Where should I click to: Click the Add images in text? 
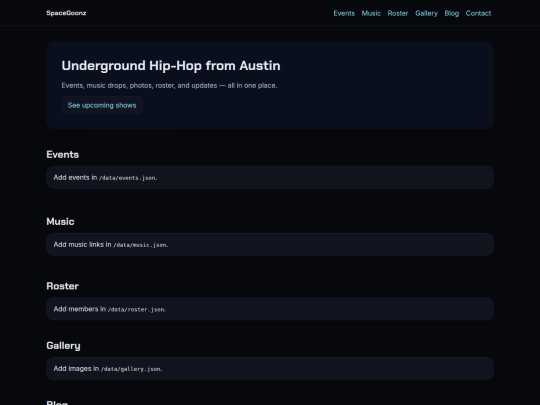click(76, 368)
